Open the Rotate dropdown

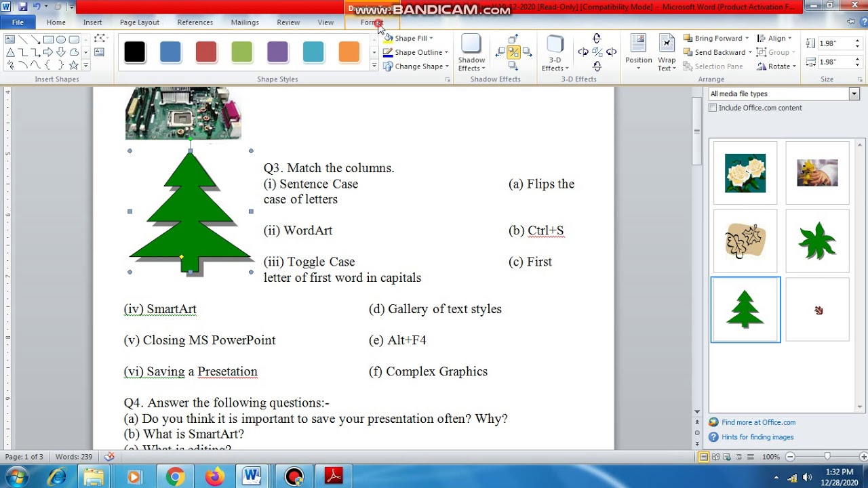[776, 66]
